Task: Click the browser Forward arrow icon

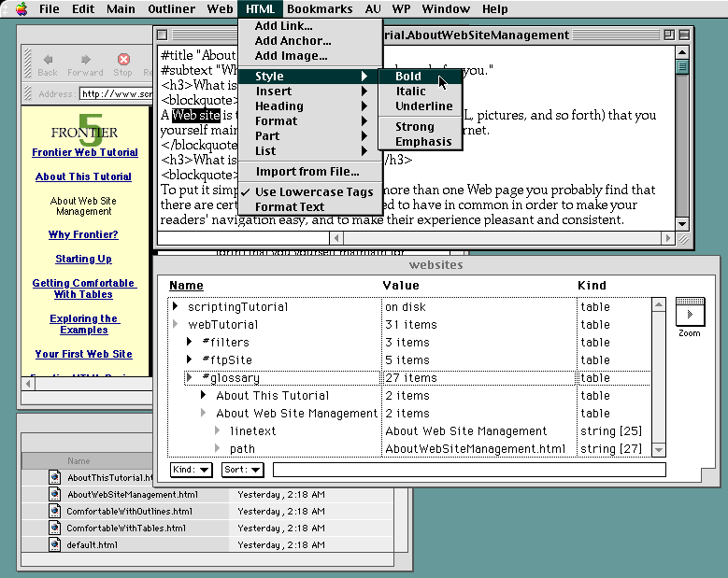Action: [x=85, y=60]
